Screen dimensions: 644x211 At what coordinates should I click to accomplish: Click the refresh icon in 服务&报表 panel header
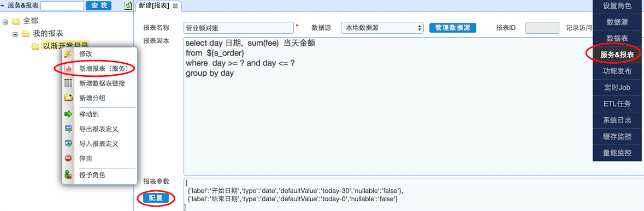tap(128, 5)
